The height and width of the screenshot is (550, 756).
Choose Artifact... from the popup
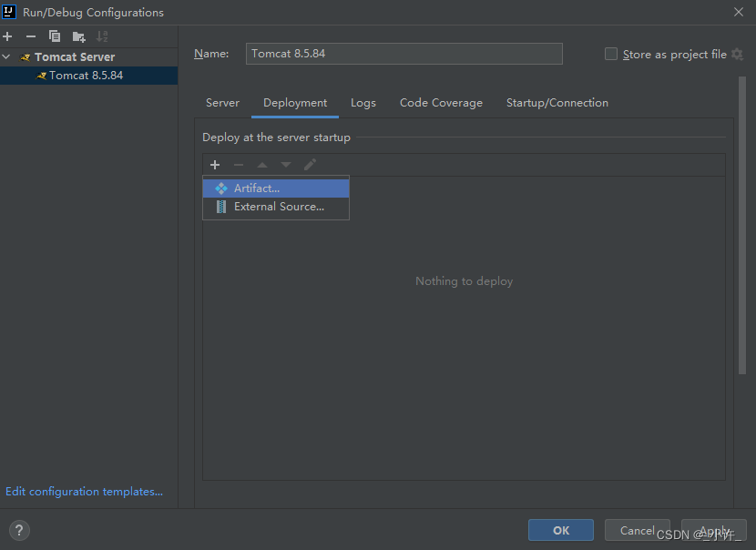(x=276, y=188)
